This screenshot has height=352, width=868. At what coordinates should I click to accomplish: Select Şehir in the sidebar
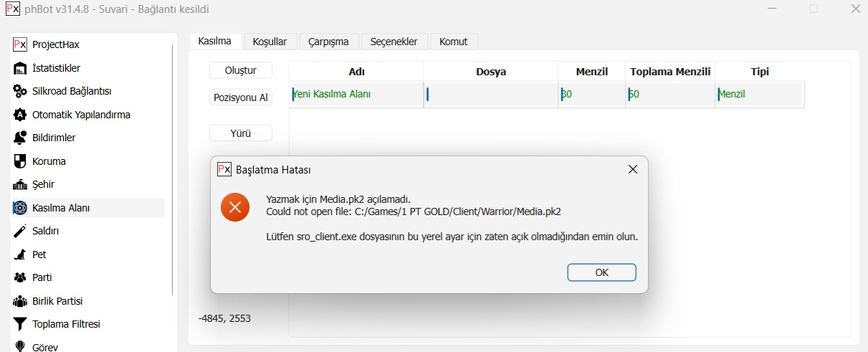click(x=89, y=184)
